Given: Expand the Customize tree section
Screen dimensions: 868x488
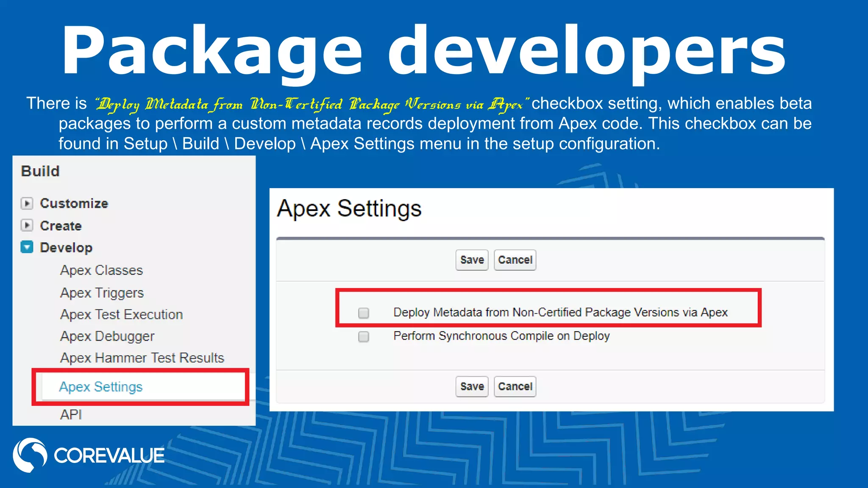Looking at the screenshot, I should pos(27,203).
